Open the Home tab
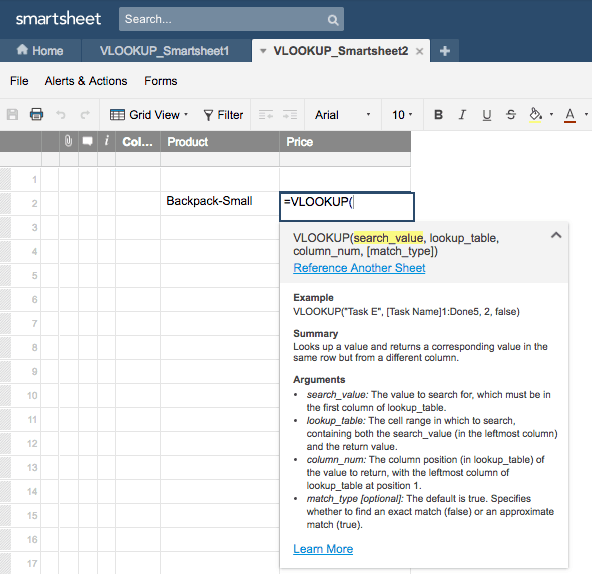Viewport: 592px width, 574px height. 40,50
